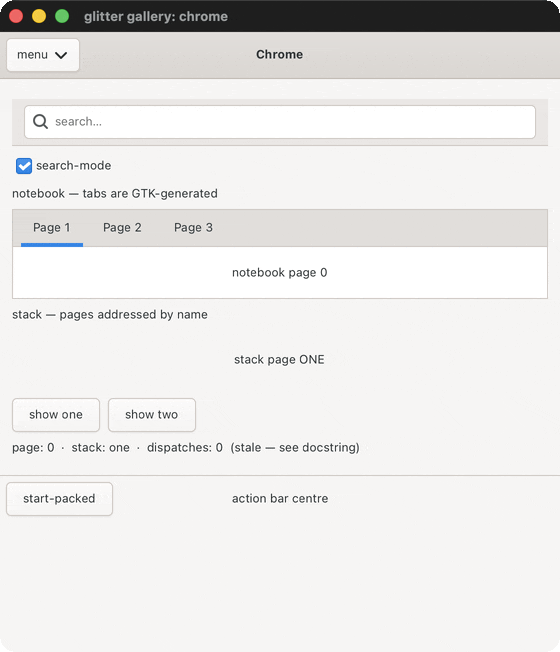Close the window with red button
Image resolution: width=560 pixels, height=652 pixels.
pyautogui.click(x=16, y=16)
